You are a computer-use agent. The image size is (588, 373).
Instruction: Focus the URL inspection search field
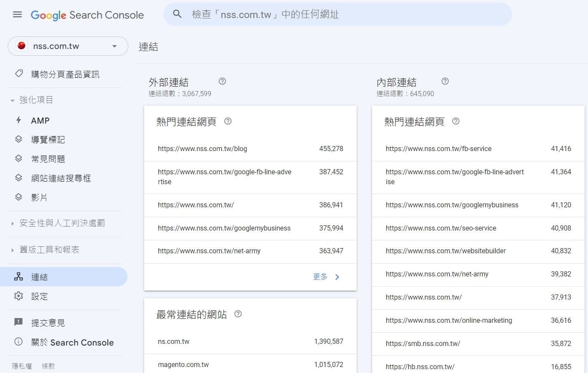pos(338,14)
